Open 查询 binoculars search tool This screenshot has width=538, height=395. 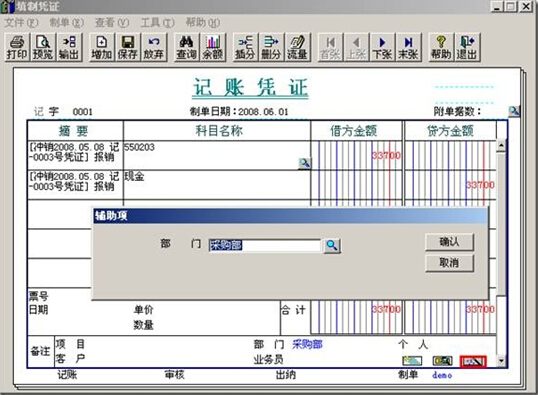point(186,47)
